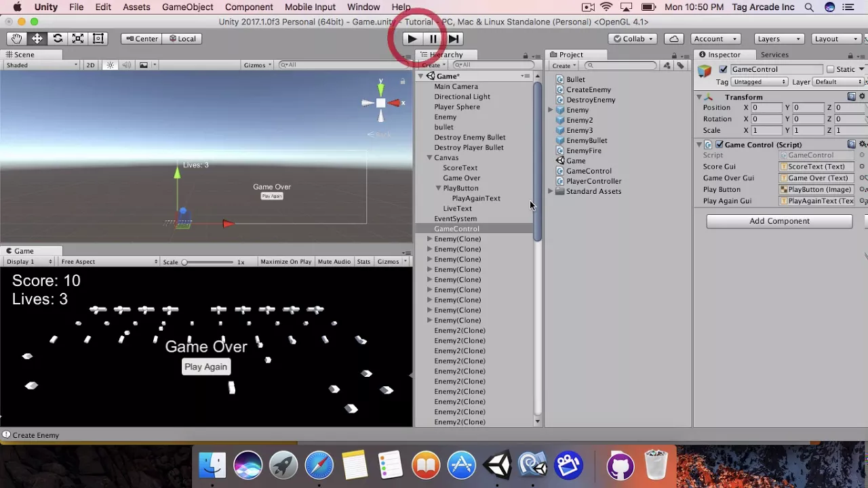Open the Shaded draw mode dropdown
This screenshot has width=868, height=488.
click(42, 65)
